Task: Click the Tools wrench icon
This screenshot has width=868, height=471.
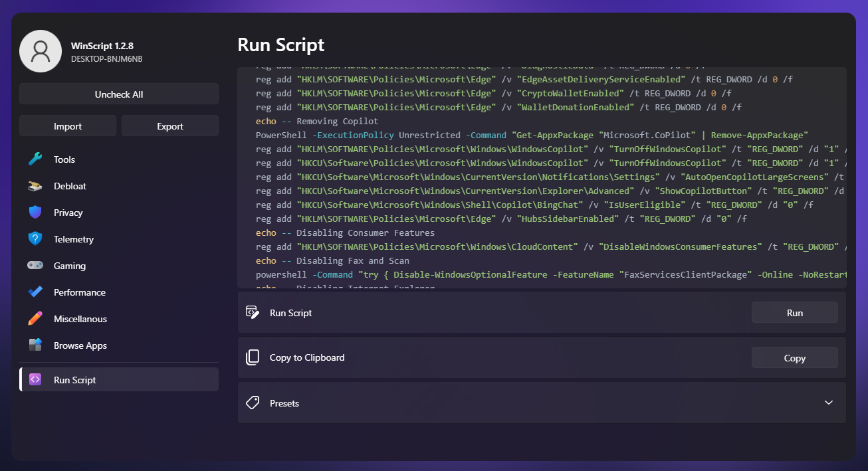Action: (35, 159)
